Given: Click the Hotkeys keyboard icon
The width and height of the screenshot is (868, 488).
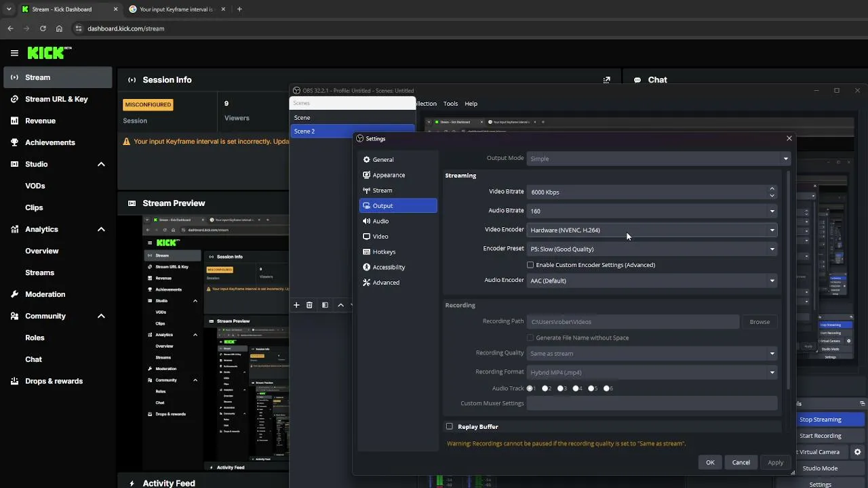Looking at the screenshot, I should (x=367, y=252).
